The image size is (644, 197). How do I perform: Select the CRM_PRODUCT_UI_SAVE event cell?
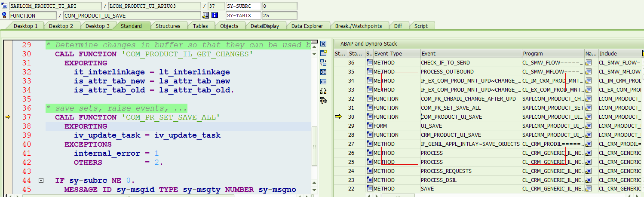point(471,135)
